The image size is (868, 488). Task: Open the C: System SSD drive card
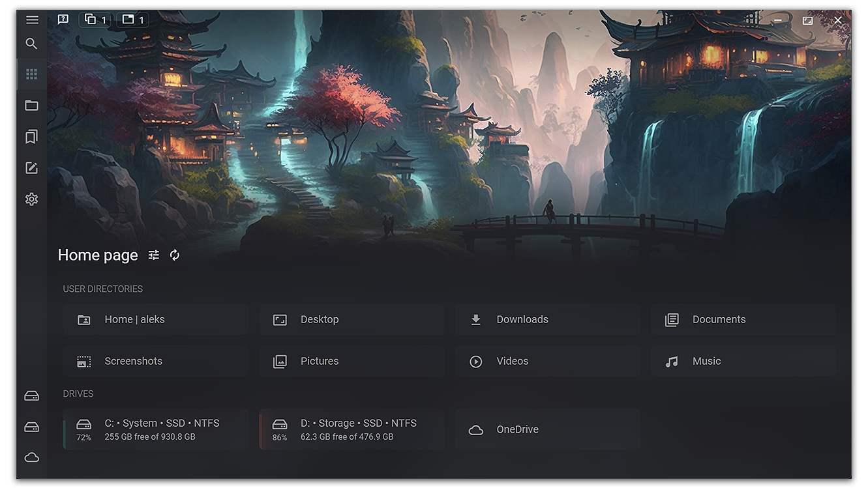(x=155, y=429)
